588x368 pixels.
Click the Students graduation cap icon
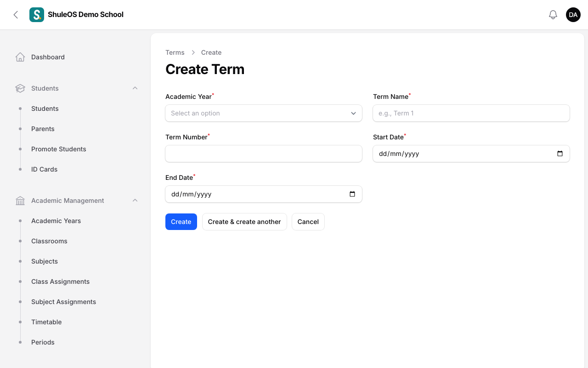(x=20, y=88)
